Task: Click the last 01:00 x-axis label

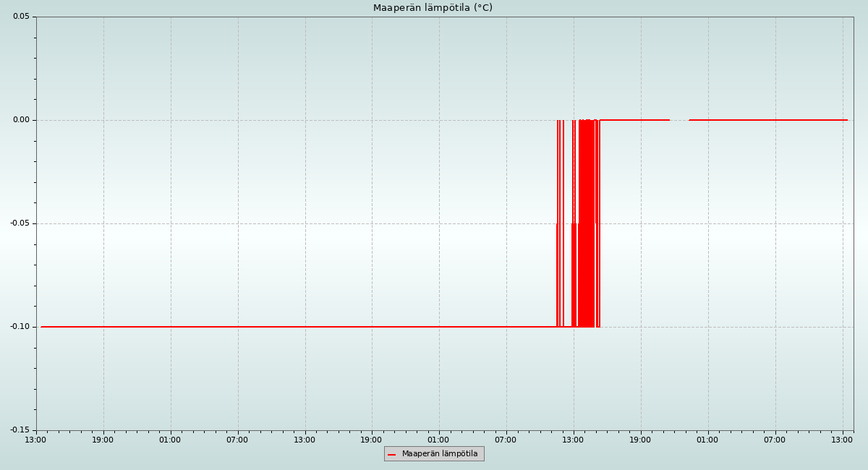Action: tap(707, 440)
